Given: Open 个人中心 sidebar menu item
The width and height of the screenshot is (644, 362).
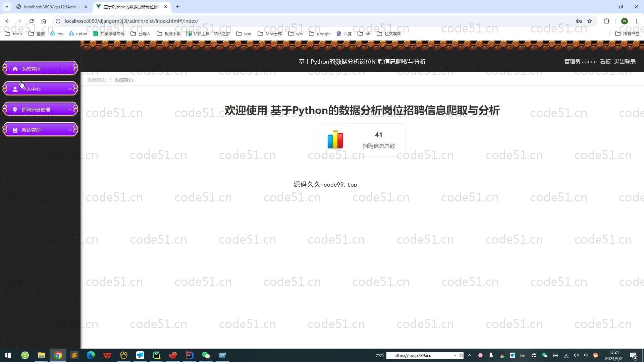Looking at the screenshot, I should 40,89.
